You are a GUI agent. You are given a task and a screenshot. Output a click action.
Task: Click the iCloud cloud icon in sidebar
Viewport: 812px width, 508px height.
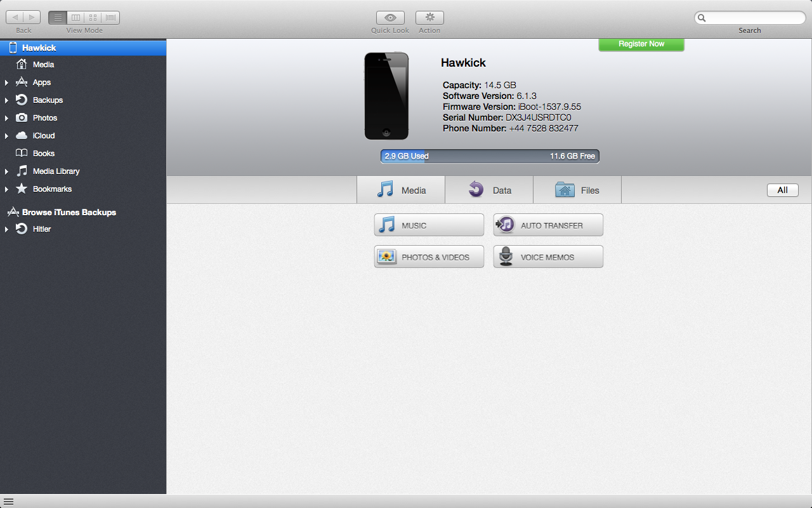tap(22, 136)
